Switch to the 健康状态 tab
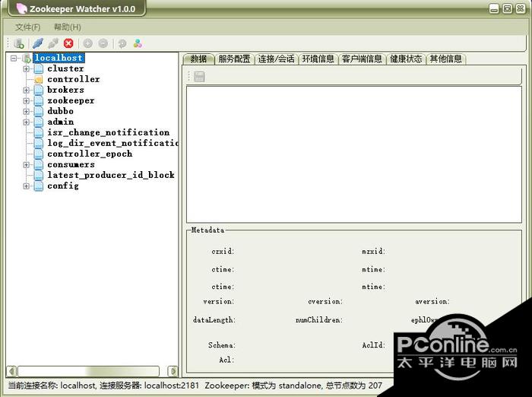The width and height of the screenshot is (532, 397). click(406, 59)
